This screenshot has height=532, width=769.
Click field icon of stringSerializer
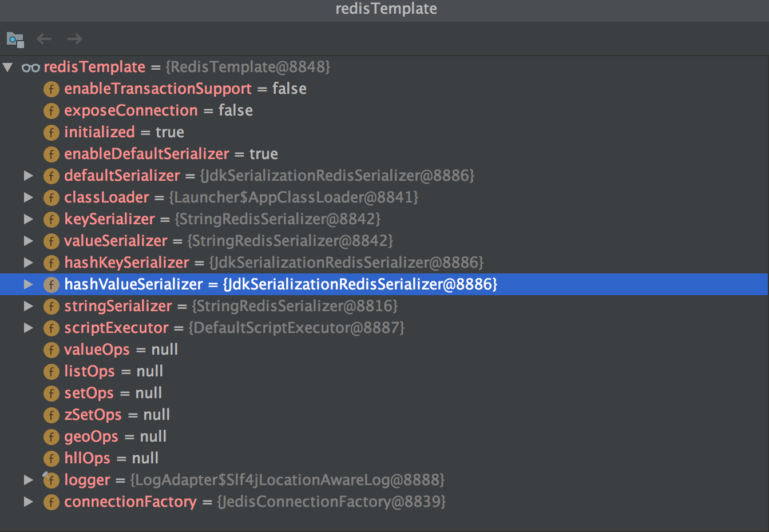pyautogui.click(x=51, y=307)
